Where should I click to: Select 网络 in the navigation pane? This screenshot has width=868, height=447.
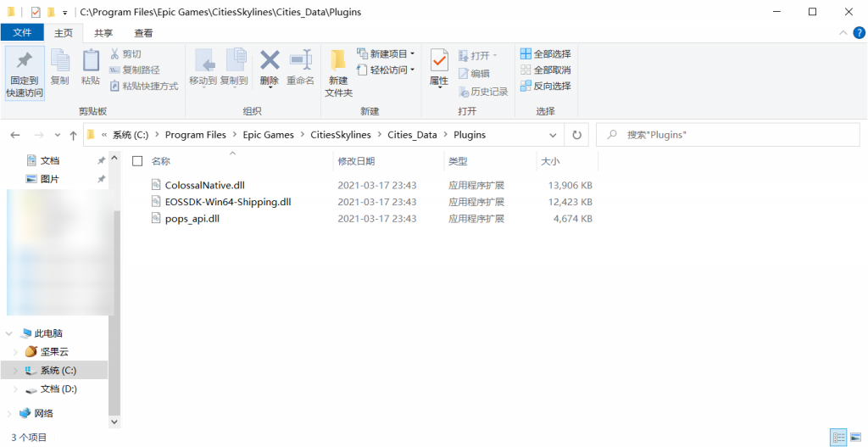click(44, 413)
